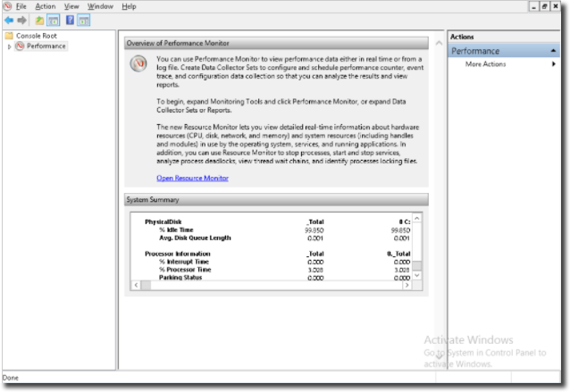570x392 pixels.
Task: Open the Window menu
Action: 100,6
